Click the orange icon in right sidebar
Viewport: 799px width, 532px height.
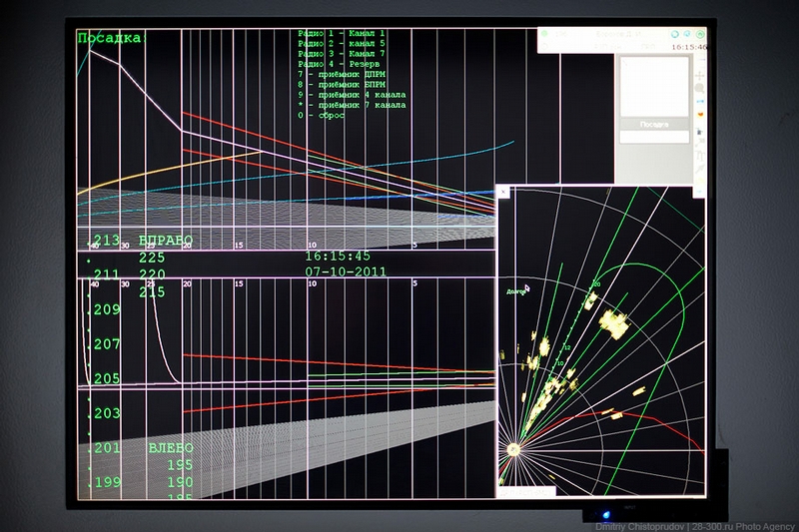(x=699, y=113)
